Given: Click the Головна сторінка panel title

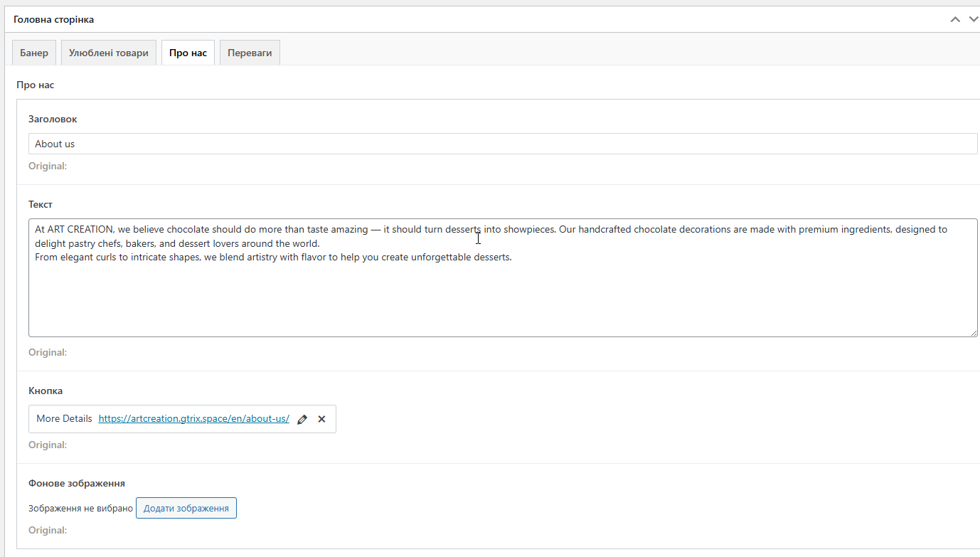Looking at the screenshot, I should 54,19.
